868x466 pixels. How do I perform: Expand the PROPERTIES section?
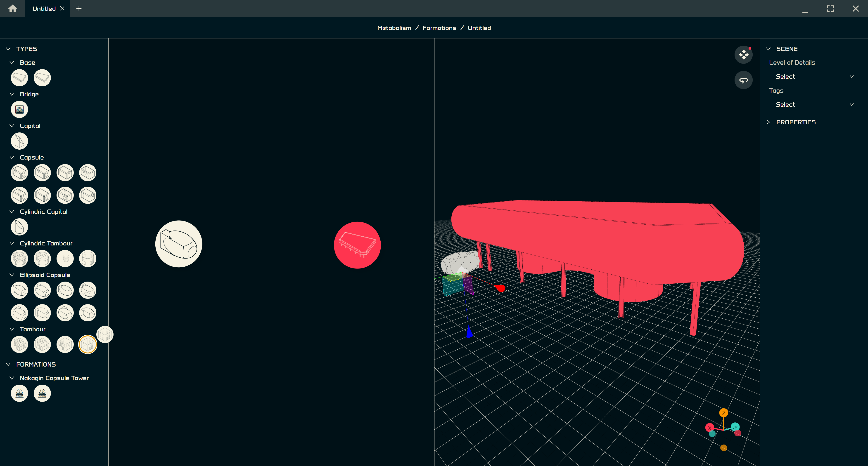pyautogui.click(x=796, y=122)
